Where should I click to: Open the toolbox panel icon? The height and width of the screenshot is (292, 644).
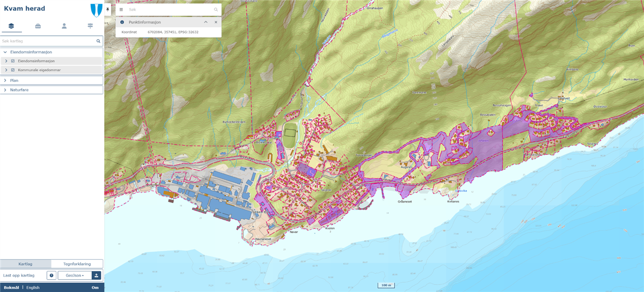click(38, 26)
